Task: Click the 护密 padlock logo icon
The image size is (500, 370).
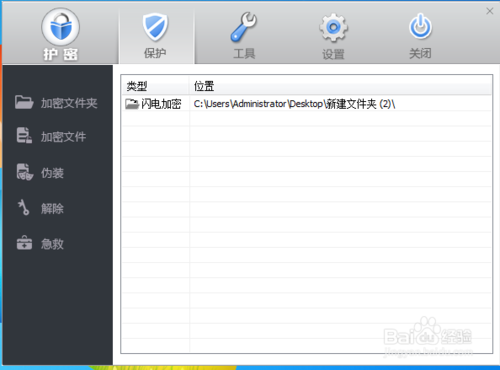Action: [x=60, y=27]
